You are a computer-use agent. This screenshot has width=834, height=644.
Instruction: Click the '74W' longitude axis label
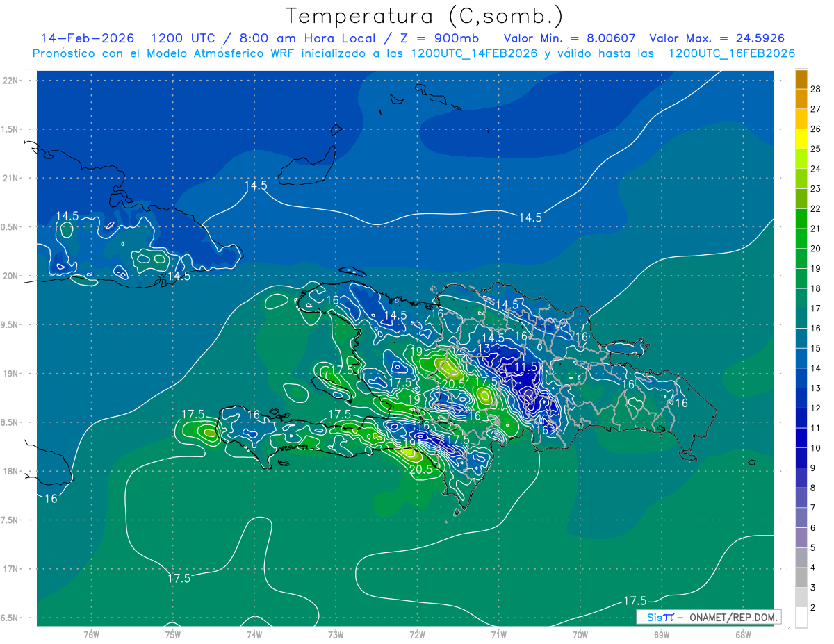click(254, 635)
